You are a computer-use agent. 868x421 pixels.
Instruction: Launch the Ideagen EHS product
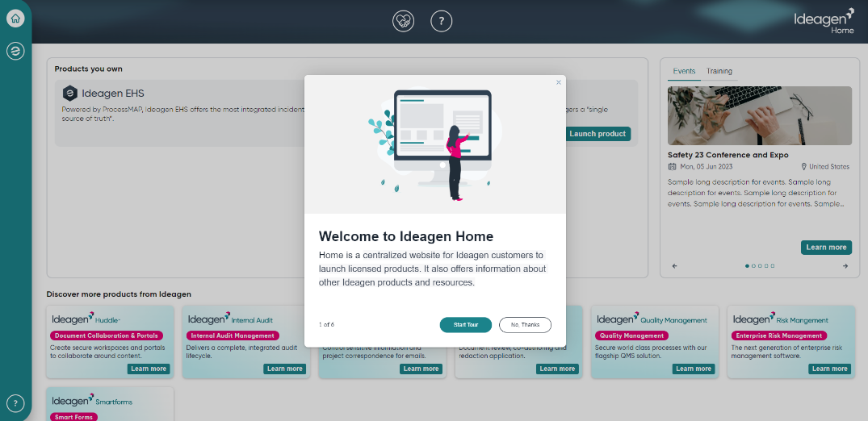pos(598,134)
